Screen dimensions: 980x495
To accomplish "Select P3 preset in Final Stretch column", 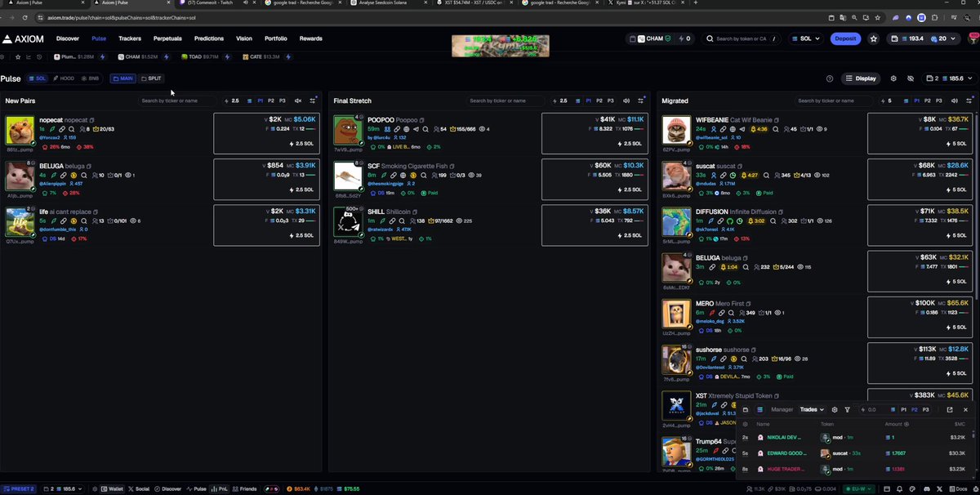I will pos(611,100).
